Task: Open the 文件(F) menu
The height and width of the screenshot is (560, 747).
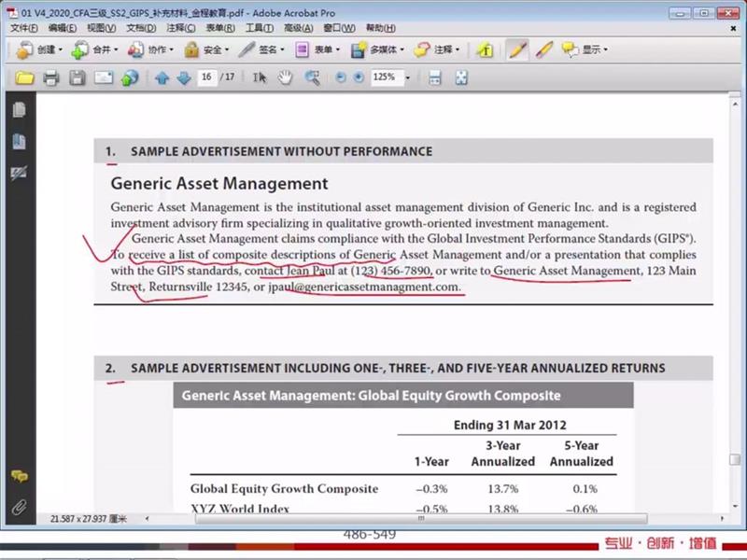Action: [22, 28]
